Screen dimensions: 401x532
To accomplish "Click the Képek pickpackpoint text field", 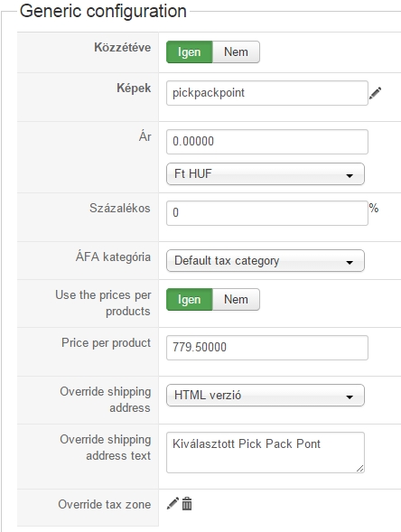I will [267, 93].
